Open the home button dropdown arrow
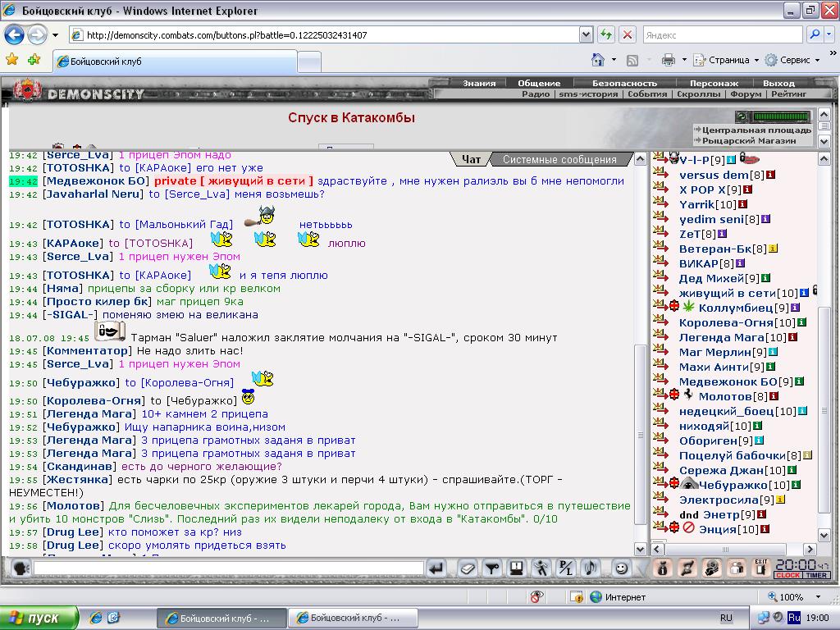This screenshot has height=630, width=840. [614, 60]
